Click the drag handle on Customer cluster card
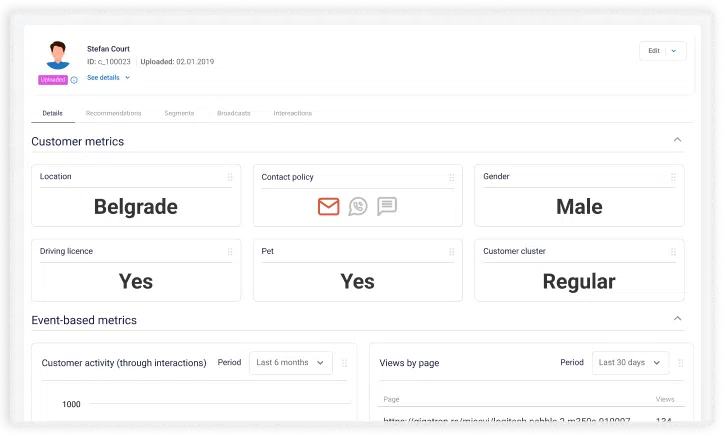The image size is (725, 436). (x=673, y=252)
